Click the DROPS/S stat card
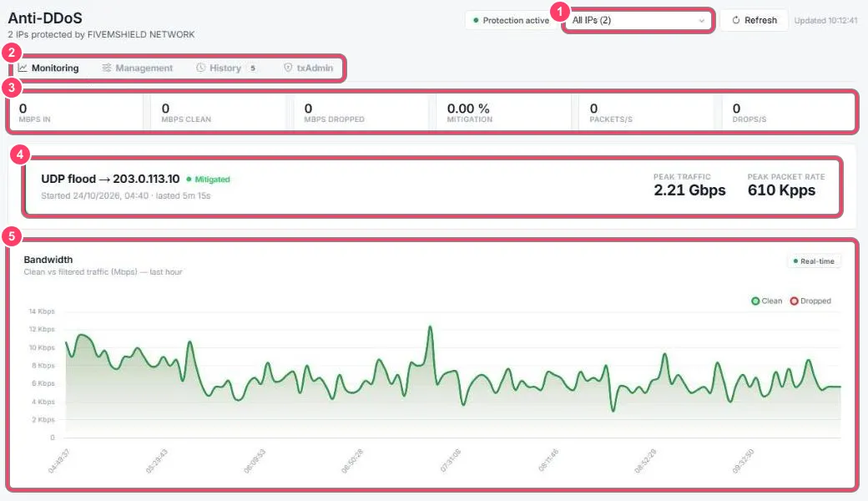This screenshot has width=868, height=501. (789, 113)
